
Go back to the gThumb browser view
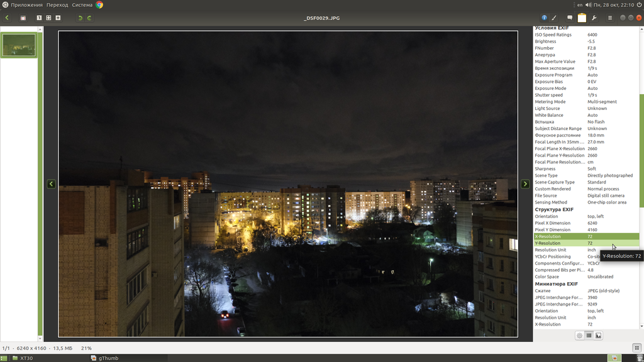7,18
